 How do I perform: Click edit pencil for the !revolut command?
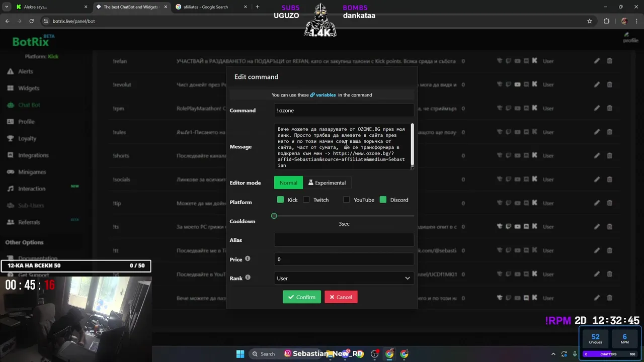point(597,84)
